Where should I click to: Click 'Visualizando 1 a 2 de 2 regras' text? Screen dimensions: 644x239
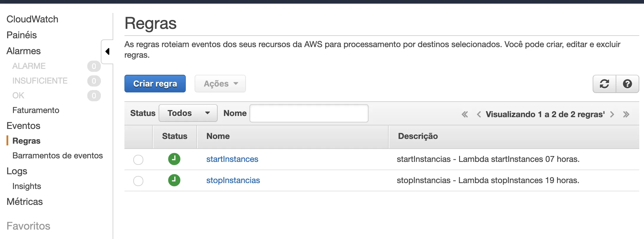pos(545,114)
